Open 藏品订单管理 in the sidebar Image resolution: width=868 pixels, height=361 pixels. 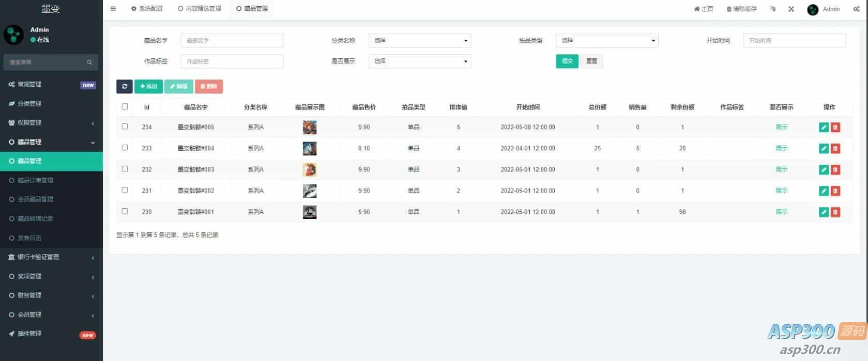(35, 180)
